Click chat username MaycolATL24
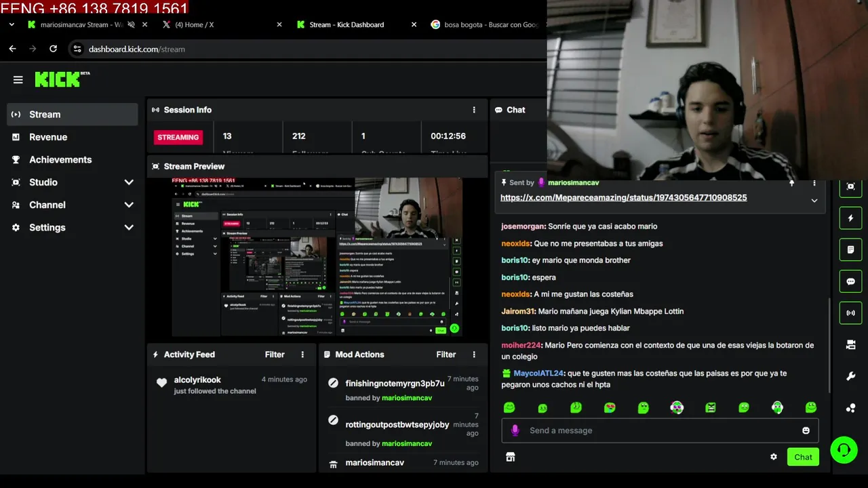Image resolution: width=868 pixels, height=488 pixels. click(x=538, y=373)
